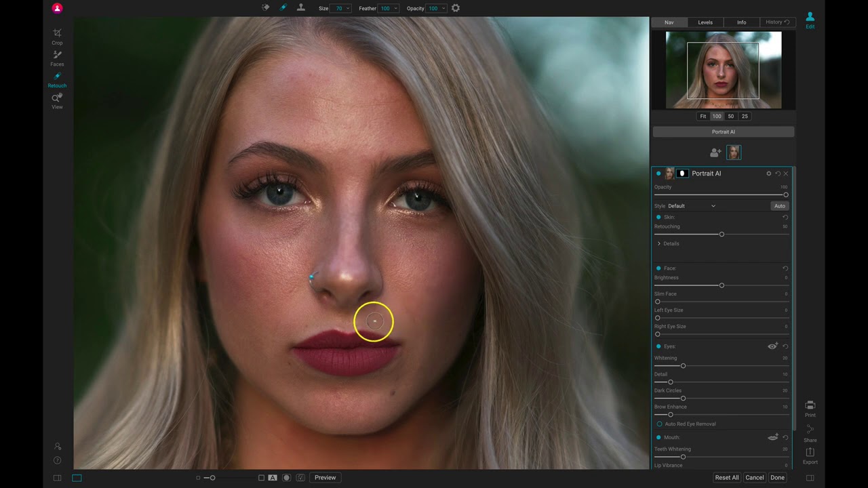Open the Style Default dropdown
Image resolution: width=868 pixels, height=488 pixels.
(692, 206)
